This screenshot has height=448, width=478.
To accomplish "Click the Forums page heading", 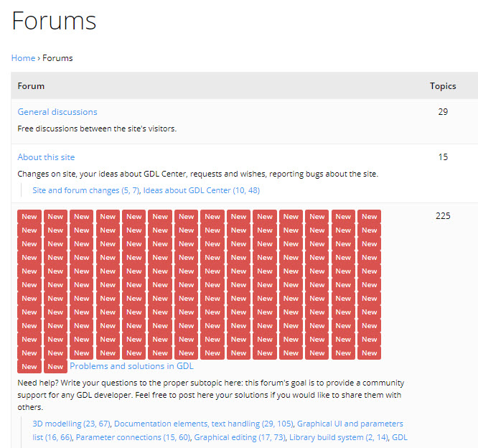I will pos(54,21).
